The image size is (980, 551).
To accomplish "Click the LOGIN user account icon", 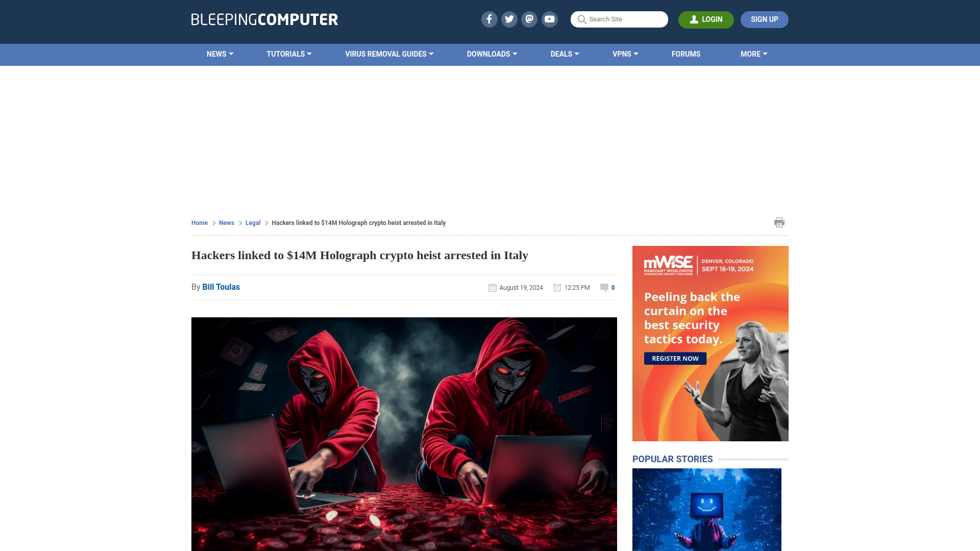I will pos(694,19).
